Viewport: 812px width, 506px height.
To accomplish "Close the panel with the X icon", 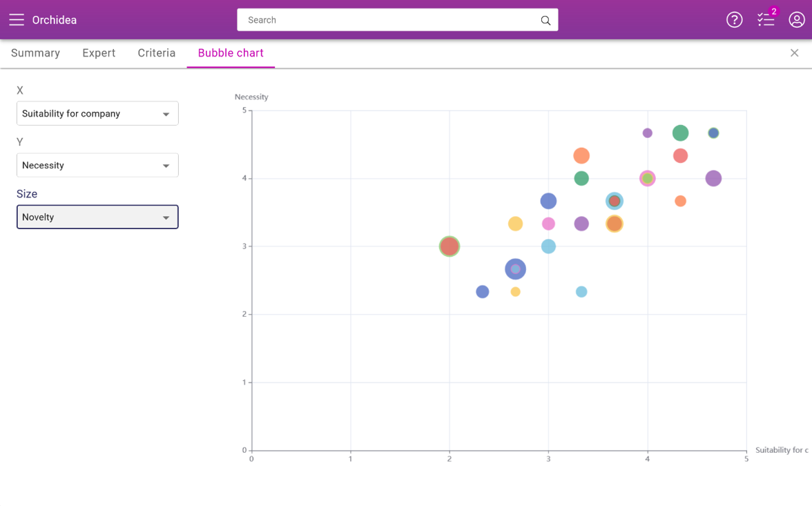I will pyautogui.click(x=794, y=53).
